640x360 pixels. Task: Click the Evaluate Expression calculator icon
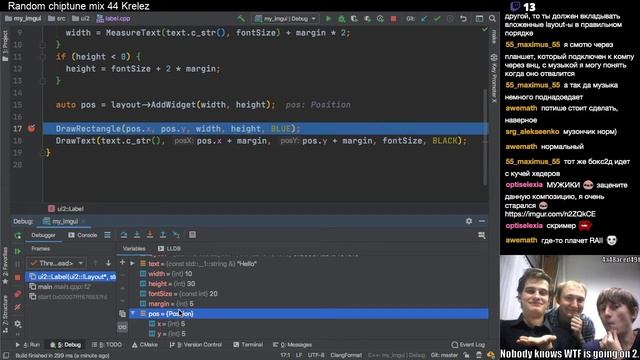[192, 235]
